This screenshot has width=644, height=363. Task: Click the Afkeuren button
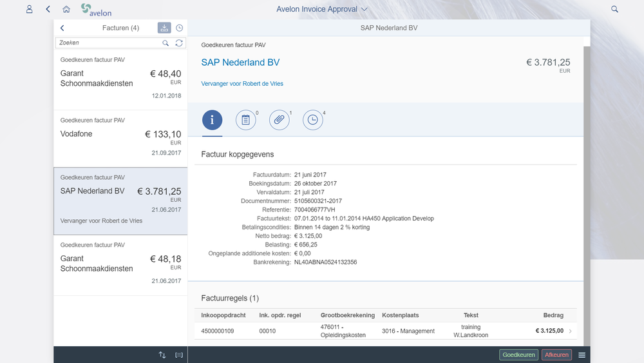(556, 355)
